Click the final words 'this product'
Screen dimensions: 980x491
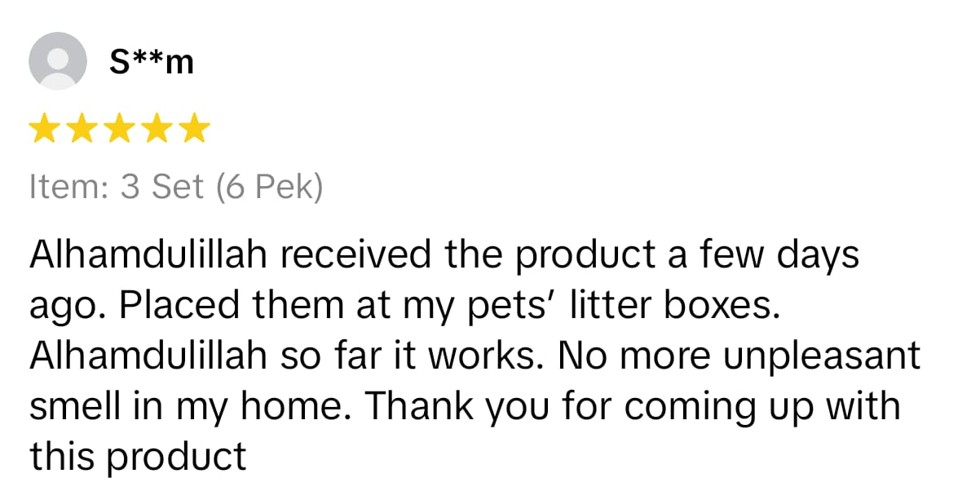[138, 458]
